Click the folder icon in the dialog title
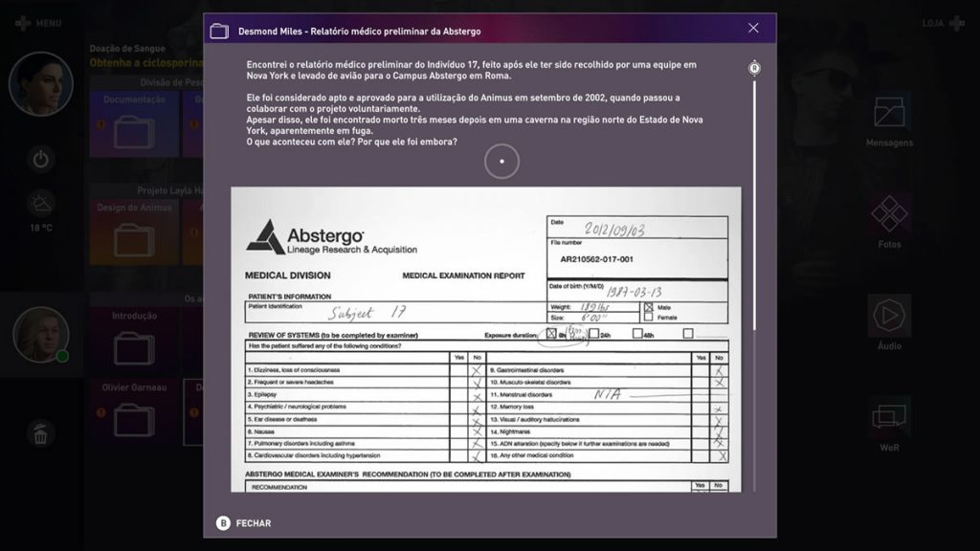The image size is (980, 551). 219,31
